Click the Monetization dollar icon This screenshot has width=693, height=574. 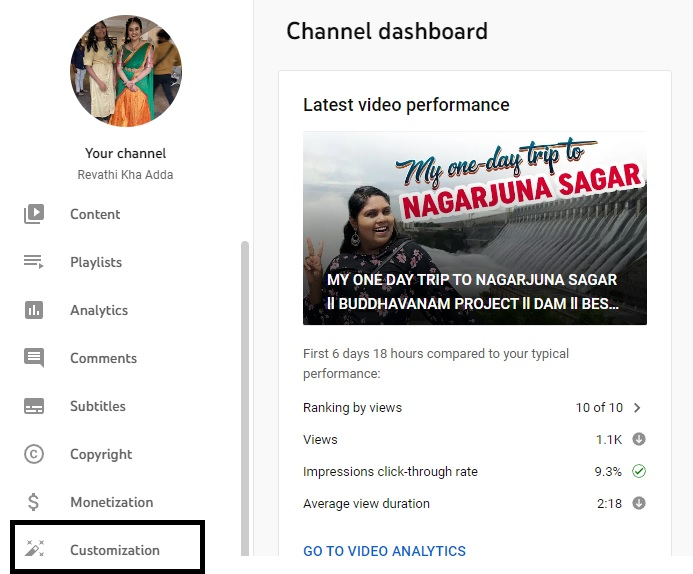tap(33, 502)
